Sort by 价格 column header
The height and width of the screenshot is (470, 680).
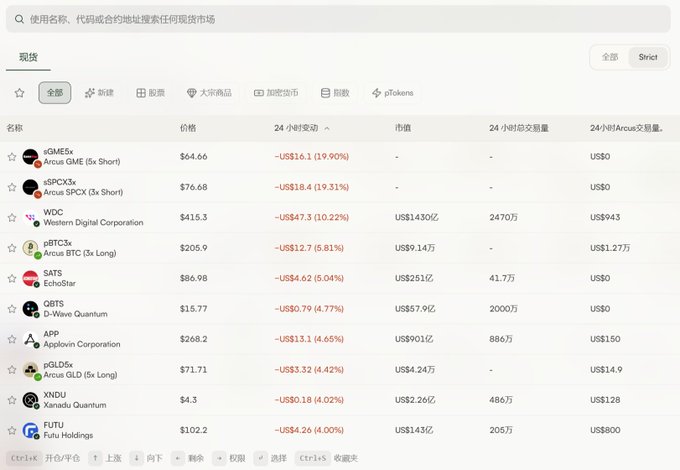[188, 128]
